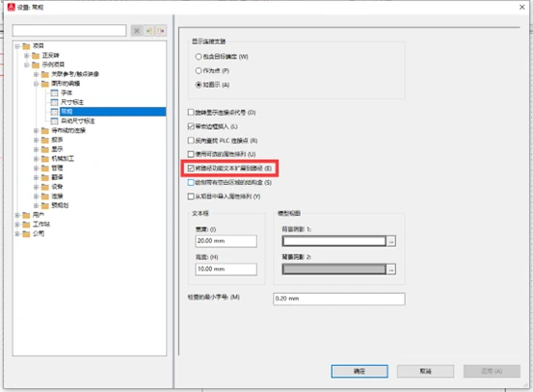Viewport: 533px width, 392px height.
Task: Expand the 正反转 tree node
Action: 27,55
